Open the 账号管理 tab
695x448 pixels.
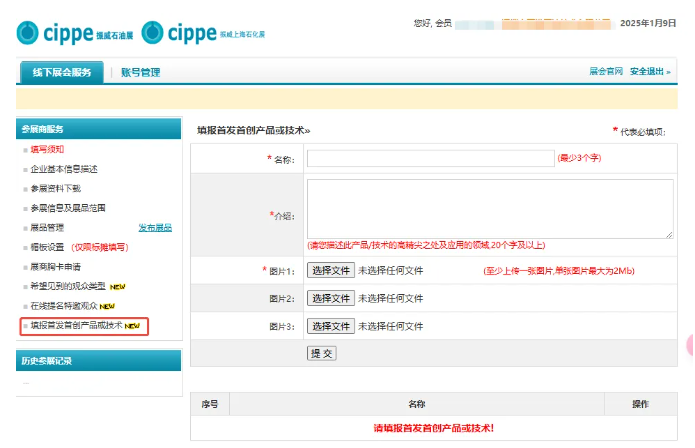pyautogui.click(x=141, y=72)
